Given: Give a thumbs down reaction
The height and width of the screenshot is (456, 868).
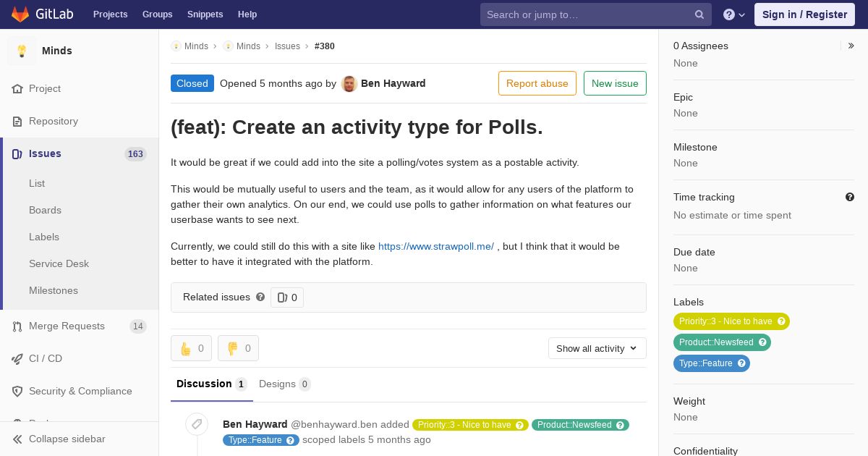Looking at the screenshot, I should pos(238,348).
